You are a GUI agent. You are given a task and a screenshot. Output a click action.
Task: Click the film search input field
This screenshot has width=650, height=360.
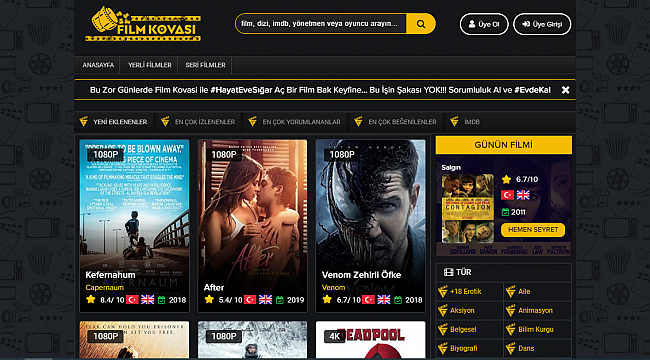click(x=321, y=24)
